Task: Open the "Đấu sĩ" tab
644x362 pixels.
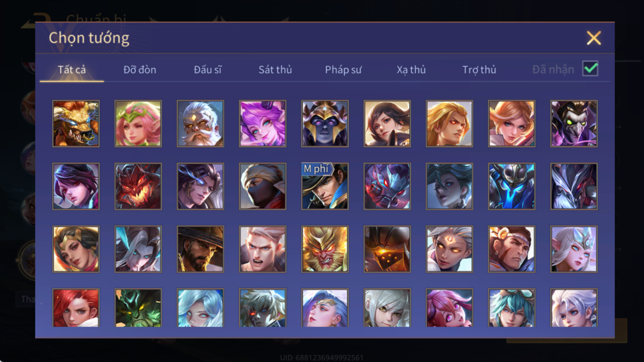Action: pos(207,70)
